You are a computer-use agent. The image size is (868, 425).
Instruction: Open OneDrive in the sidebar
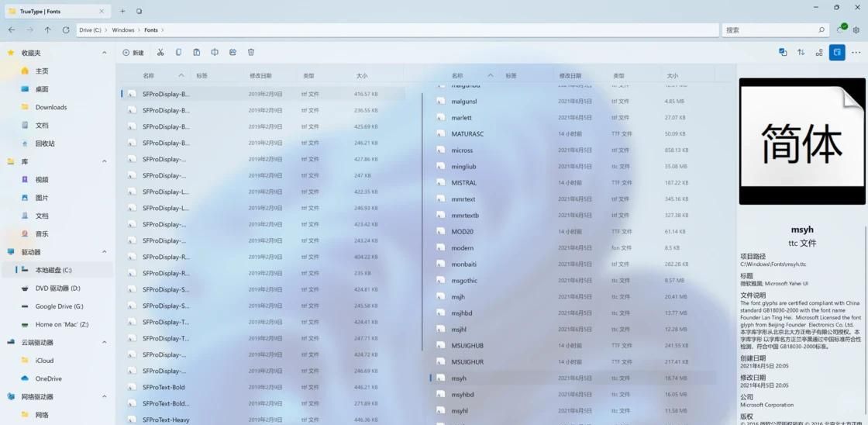click(x=58, y=378)
